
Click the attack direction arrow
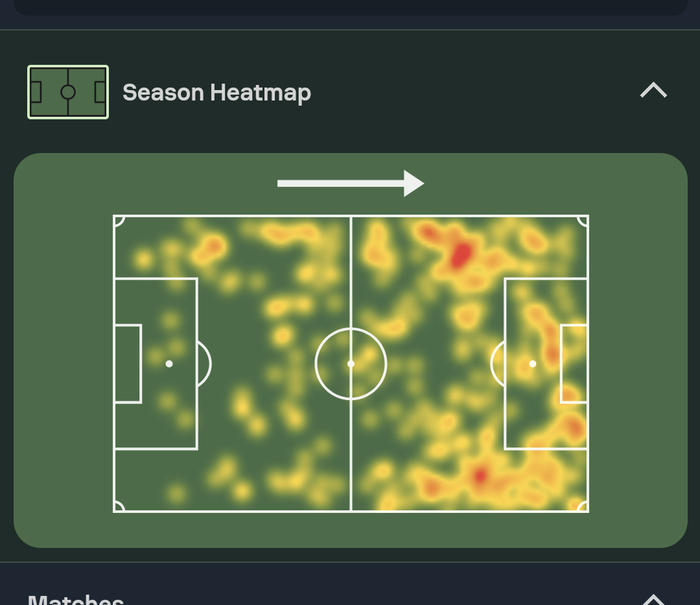pyautogui.click(x=351, y=184)
